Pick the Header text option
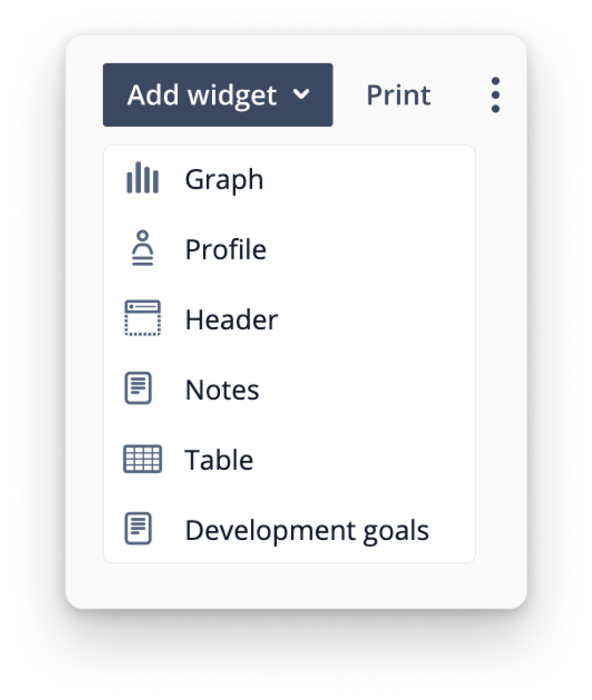Image resolution: width=592 pixels, height=700 pixels. tap(231, 319)
